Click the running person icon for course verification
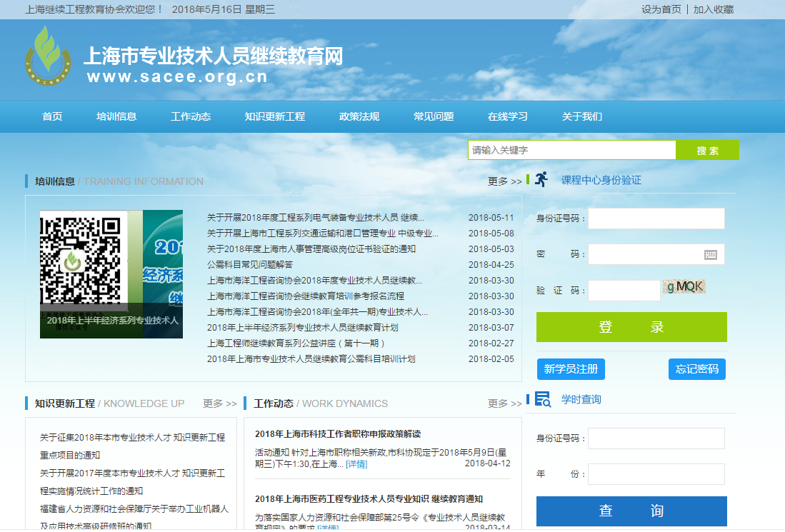Screen dimensions: 785x532 click(x=541, y=180)
